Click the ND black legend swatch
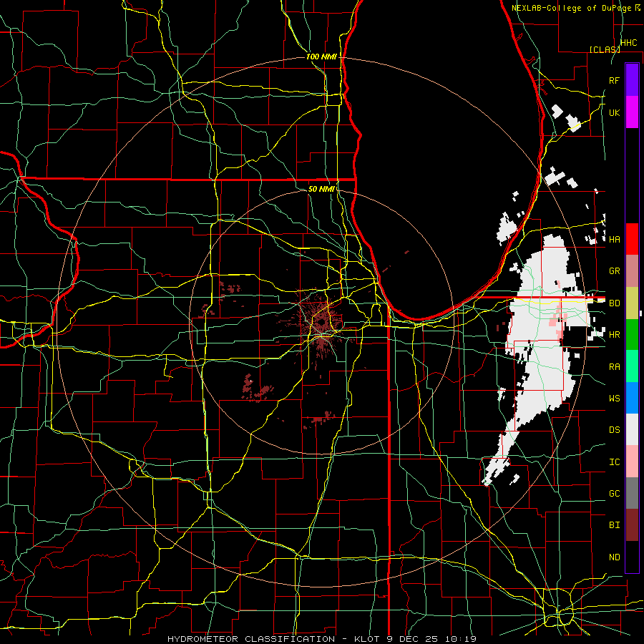644x644 pixels. (632, 557)
